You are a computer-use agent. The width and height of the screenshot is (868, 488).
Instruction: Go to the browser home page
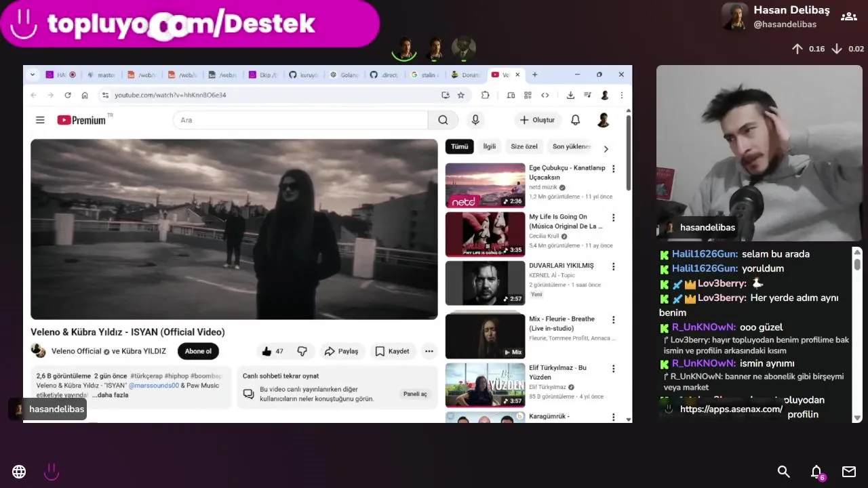pyautogui.click(x=85, y=95)
